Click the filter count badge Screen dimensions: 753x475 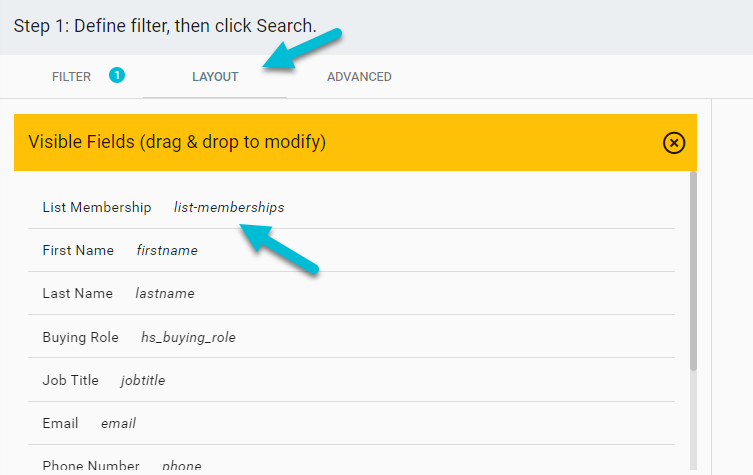(x=117, y=75)
